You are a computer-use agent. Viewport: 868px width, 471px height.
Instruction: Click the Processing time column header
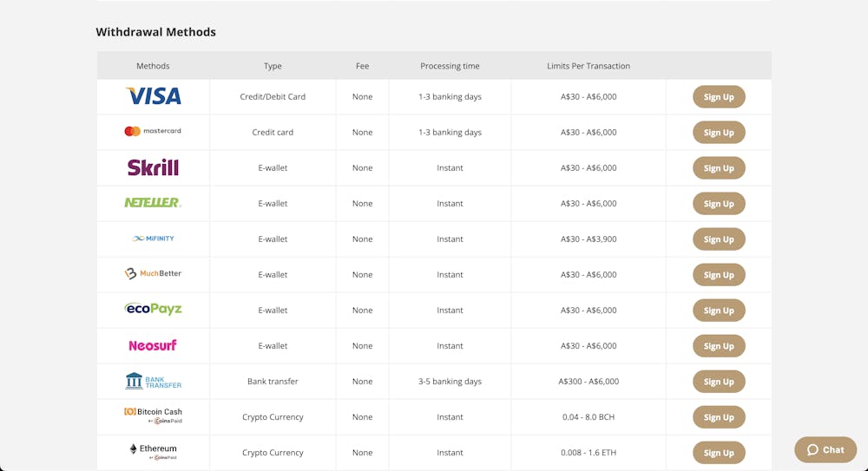tap(450, 66)
